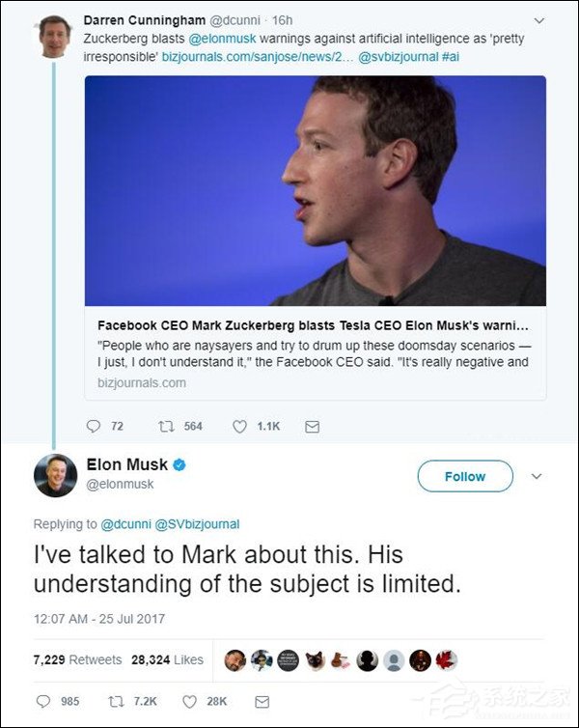The width and height of the screenshot is (579, 728).
Task: Expand the chevron menu next to Follow button
Action: click(x=537, y=476)
